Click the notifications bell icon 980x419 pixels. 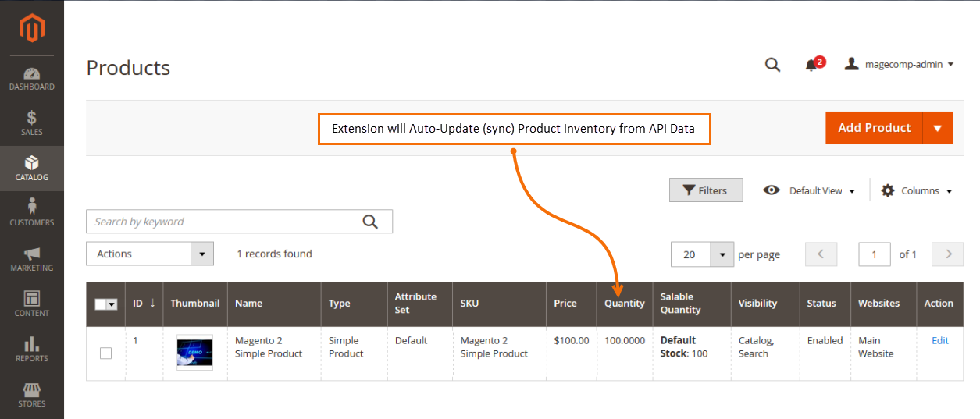point(811,65)
